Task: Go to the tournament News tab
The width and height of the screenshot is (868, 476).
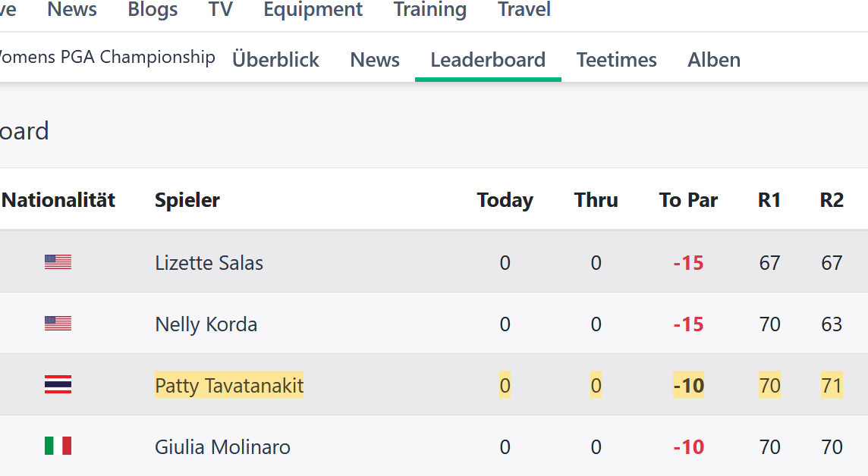Action: click(375, 60)
